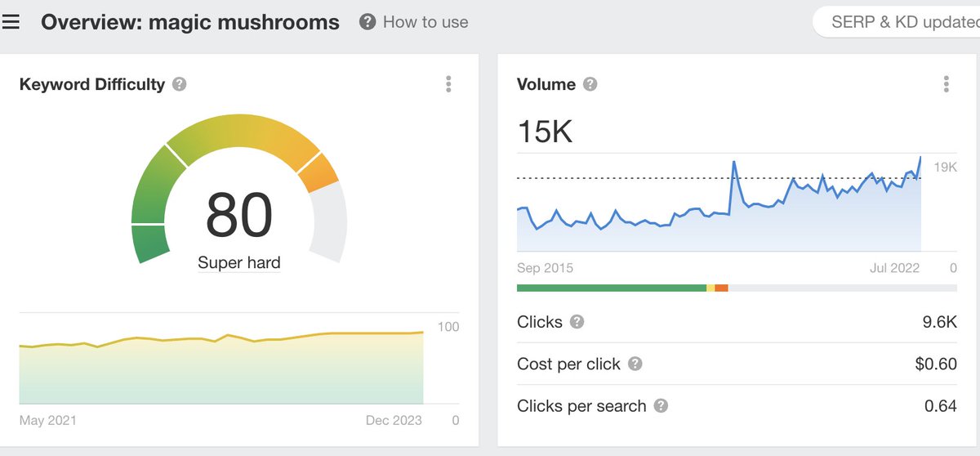Image resolution: width=980 pixels, height=456 pixels.
Task: Click the SERP & KD updated button
Action: tap(897, 22)
